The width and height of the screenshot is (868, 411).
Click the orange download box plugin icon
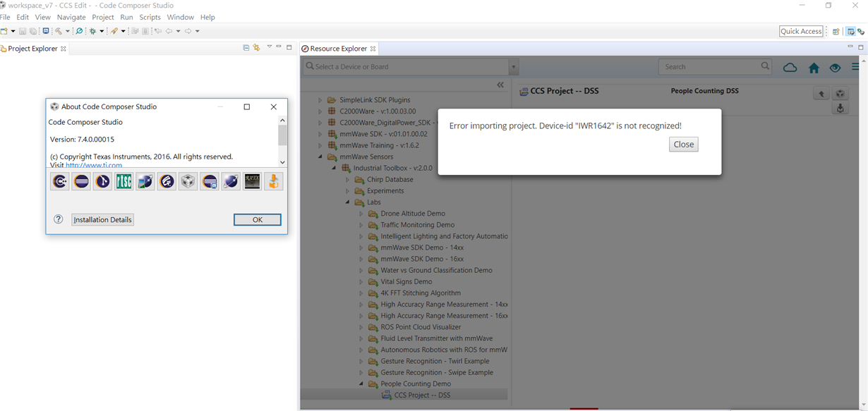coord(273,181)
